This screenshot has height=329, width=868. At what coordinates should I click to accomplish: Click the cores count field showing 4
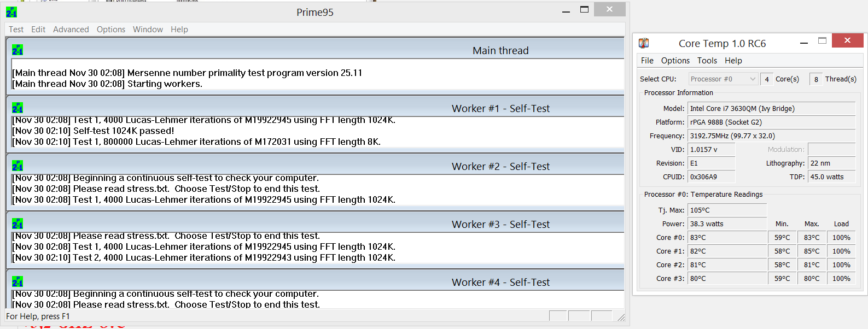pos(767,79)
